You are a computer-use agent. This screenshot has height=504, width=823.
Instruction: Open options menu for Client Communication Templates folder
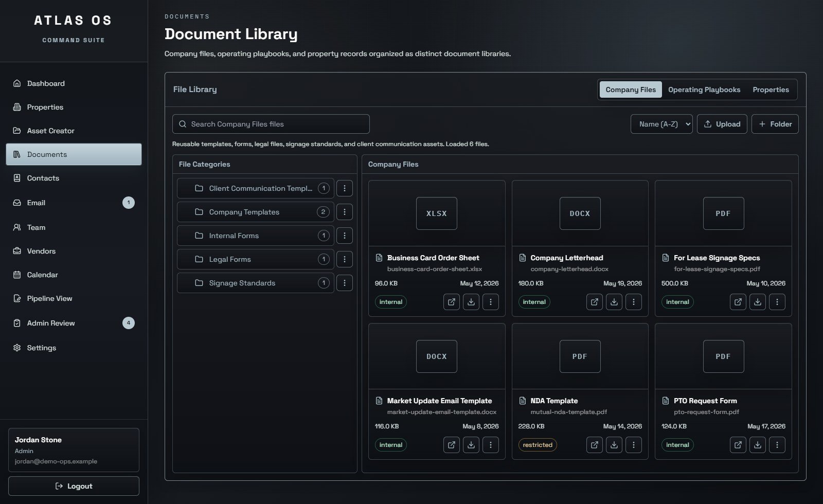345,188
